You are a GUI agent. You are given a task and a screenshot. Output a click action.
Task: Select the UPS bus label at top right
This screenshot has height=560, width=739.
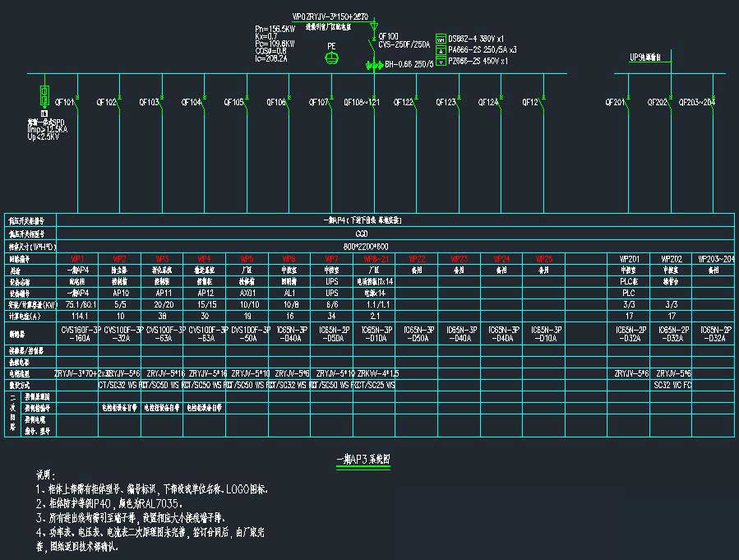coord(645,58)
